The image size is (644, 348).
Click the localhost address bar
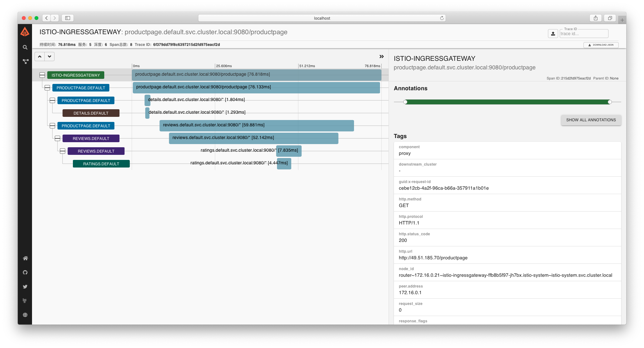pyautogui.click(x=322, y=18)
